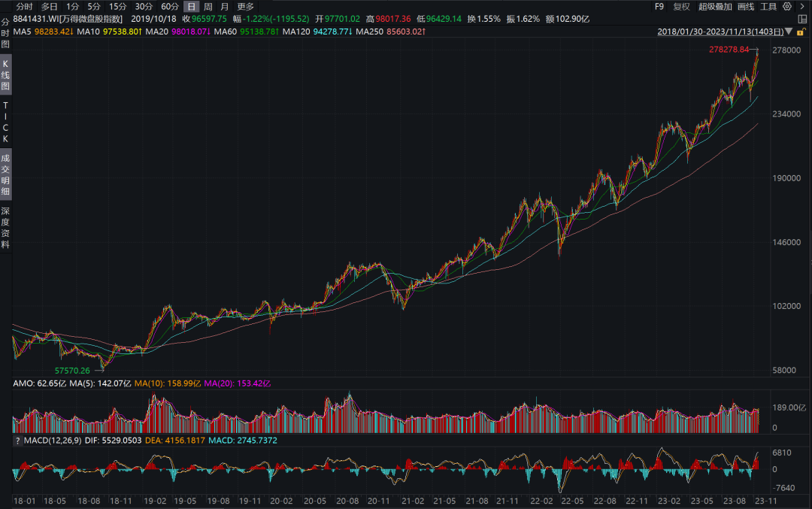Select the 60分 minute period
Viewport: 812px width, 509px height.
point(170,7)
